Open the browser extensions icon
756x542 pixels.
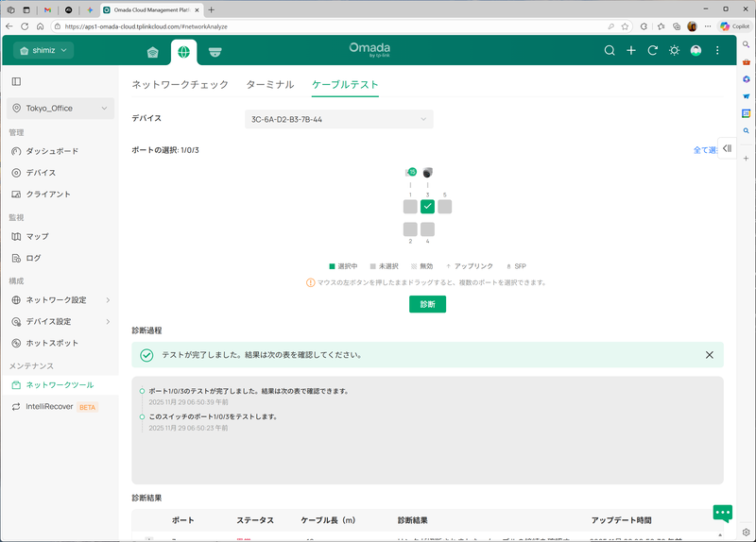[x=644, y=26]
